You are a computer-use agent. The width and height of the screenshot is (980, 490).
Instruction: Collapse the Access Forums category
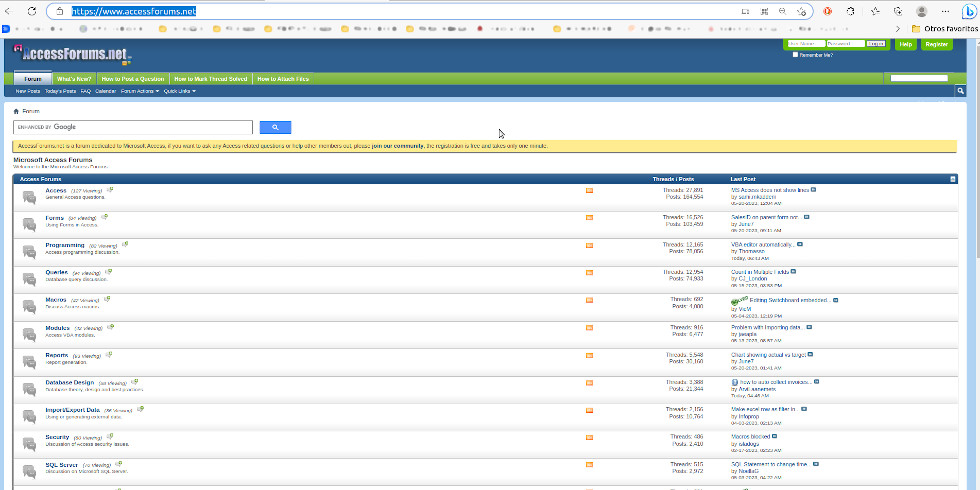point(953,179)
